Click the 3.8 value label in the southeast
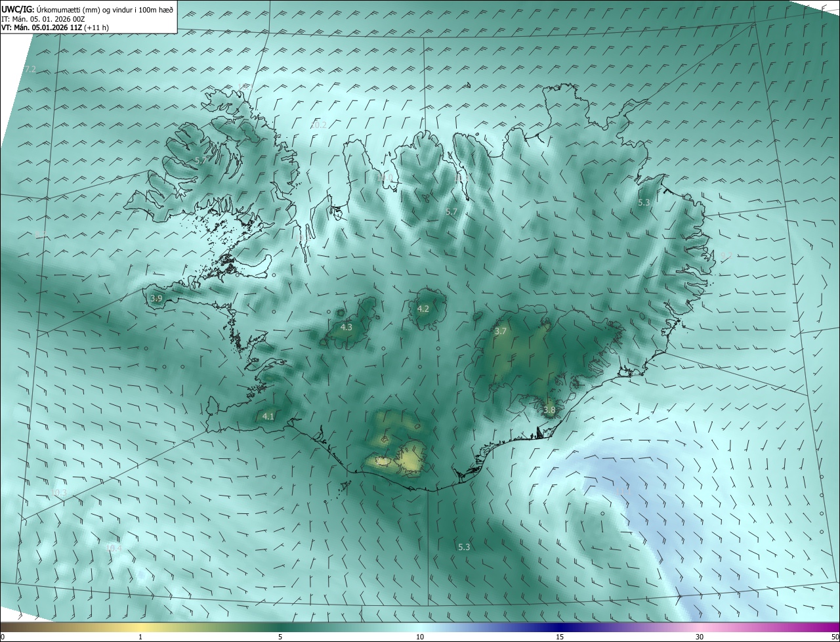Viewport: 840px width, 642px height. click(x=549, y=410)
